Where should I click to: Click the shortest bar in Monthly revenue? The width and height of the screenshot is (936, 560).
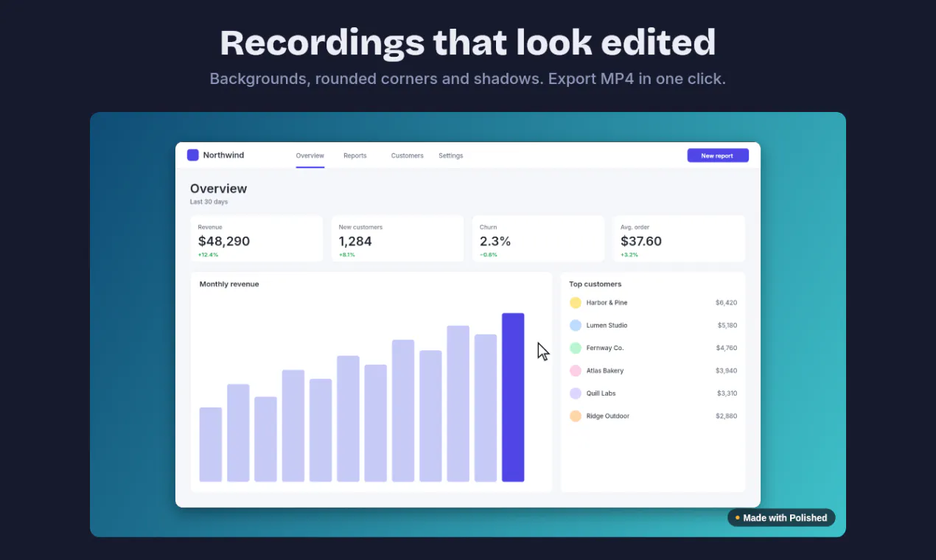tap(211, 444)
